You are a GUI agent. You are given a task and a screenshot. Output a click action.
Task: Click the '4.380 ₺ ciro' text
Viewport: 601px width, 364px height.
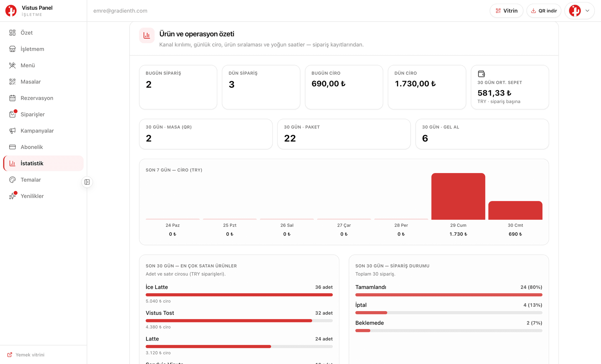coord(158,327)
